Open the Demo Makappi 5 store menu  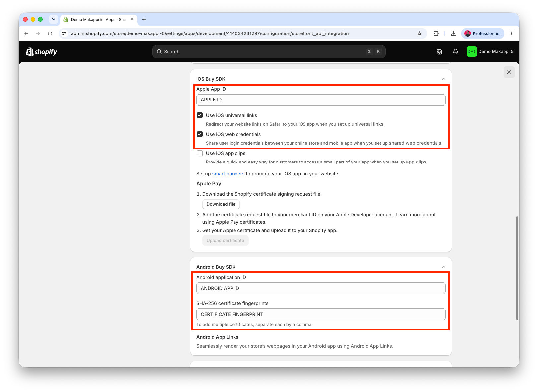point(490,52)
